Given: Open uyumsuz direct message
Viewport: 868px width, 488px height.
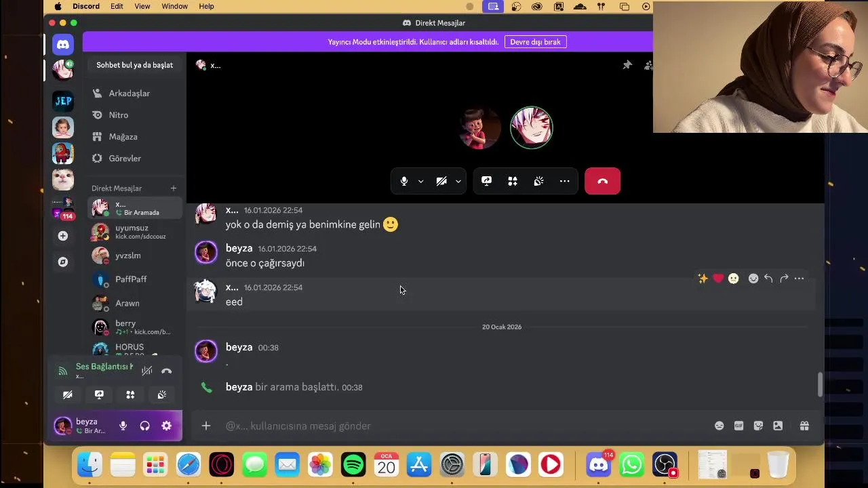Looking at the screenshot, I should coord(135,232).
